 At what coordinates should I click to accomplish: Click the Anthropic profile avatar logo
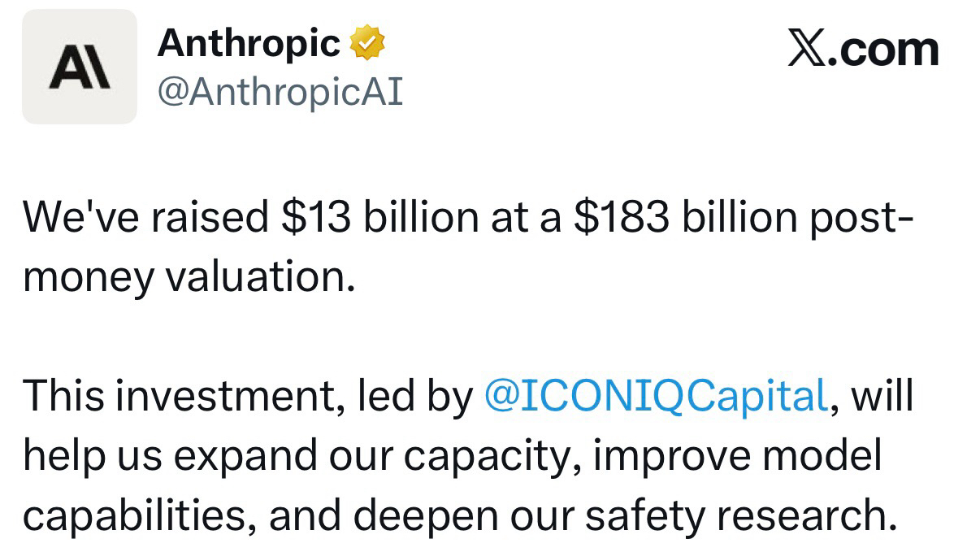(x=80, y=67)
